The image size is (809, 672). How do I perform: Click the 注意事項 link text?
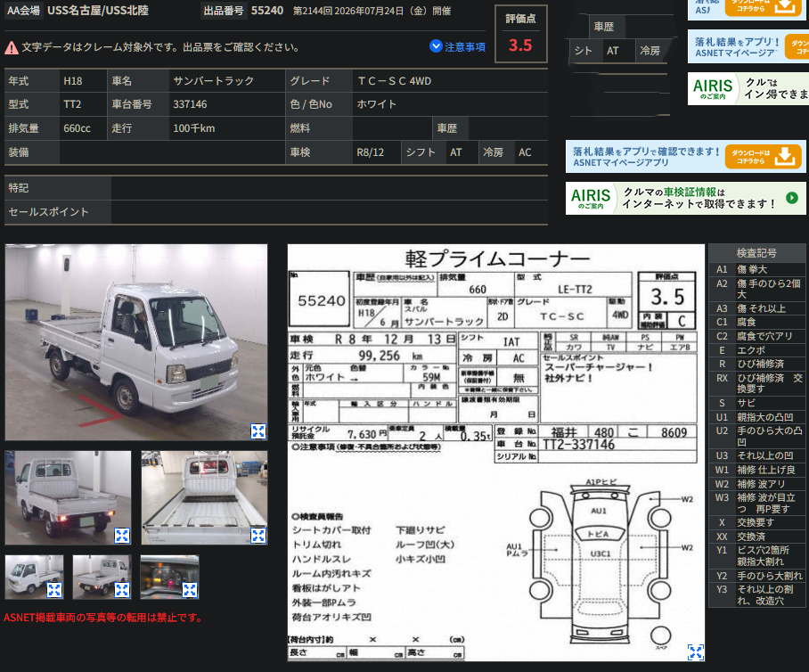pos(465,47)
